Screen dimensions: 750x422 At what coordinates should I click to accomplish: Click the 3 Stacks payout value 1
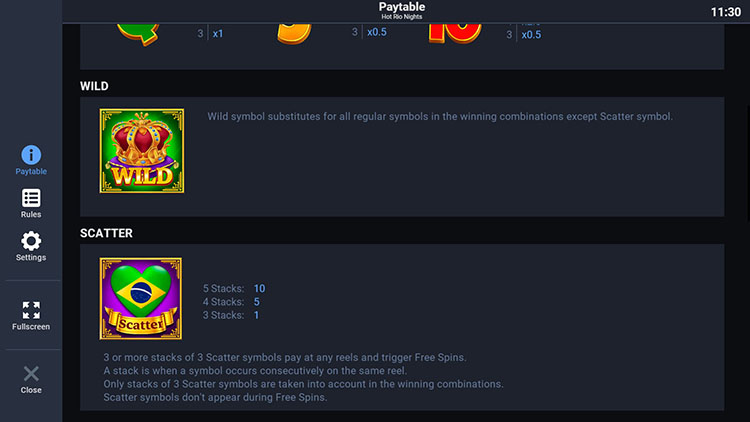[256, 315]
